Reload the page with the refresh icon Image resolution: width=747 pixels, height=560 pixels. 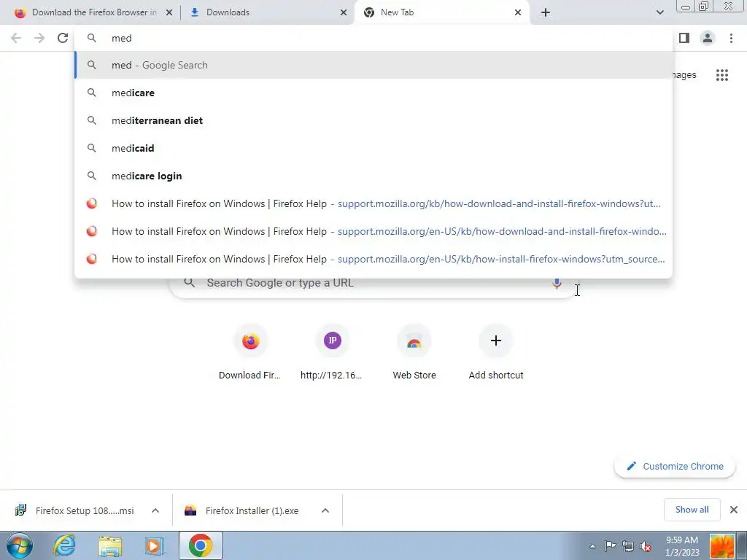tap(63, 38)
